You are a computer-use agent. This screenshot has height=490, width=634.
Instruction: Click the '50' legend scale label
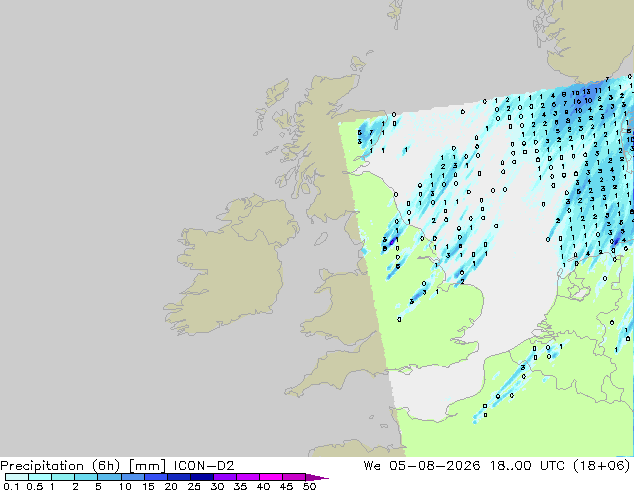pyautogui.click(x=309, y=486)
